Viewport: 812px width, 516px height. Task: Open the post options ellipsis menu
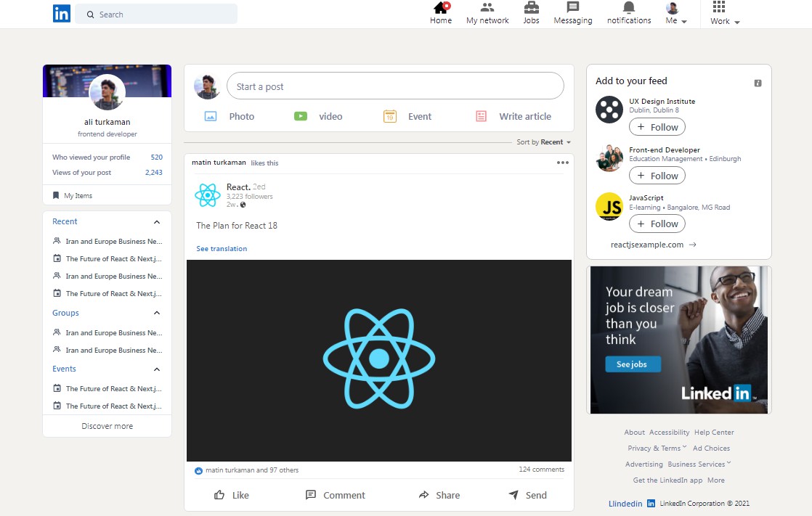pyautogui.click(x=563, y=163)
